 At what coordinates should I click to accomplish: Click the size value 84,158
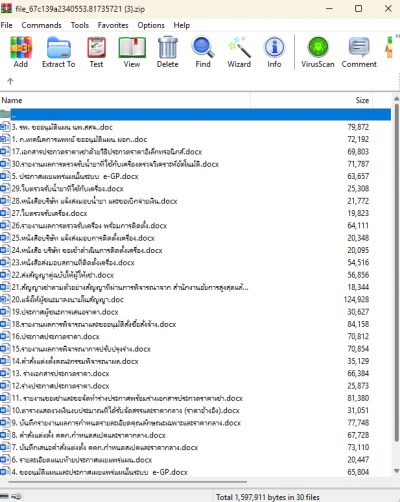point(358,324)
